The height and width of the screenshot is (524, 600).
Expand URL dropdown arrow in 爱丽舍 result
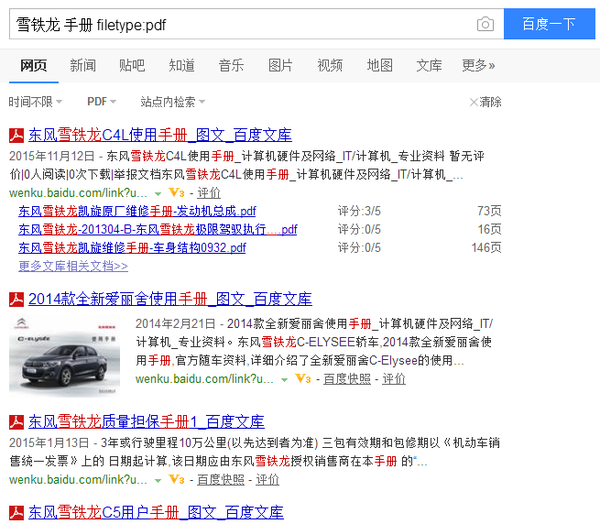tap(284, 380)
